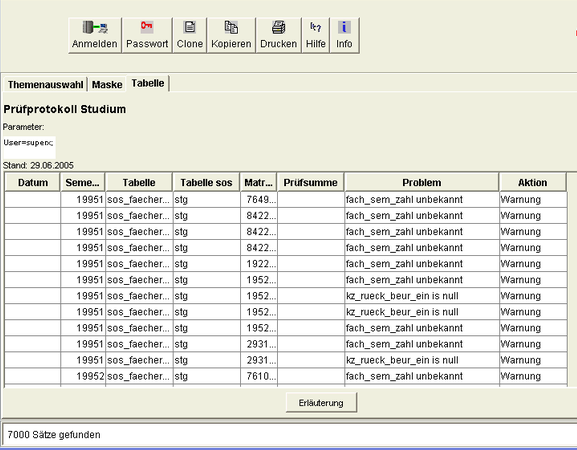This screenshot has width=577, height=450.
Task: Click the Kopieren copy icon
Action: pos(231,27)
